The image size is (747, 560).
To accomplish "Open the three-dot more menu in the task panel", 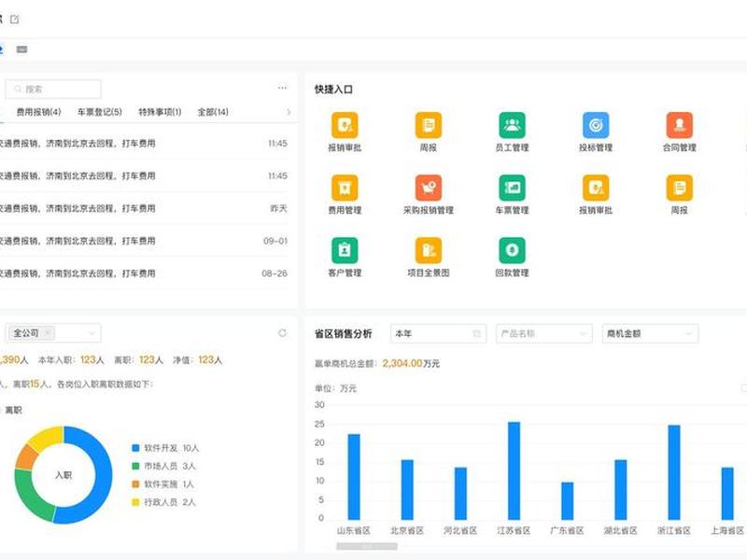I will click(282, 88).
